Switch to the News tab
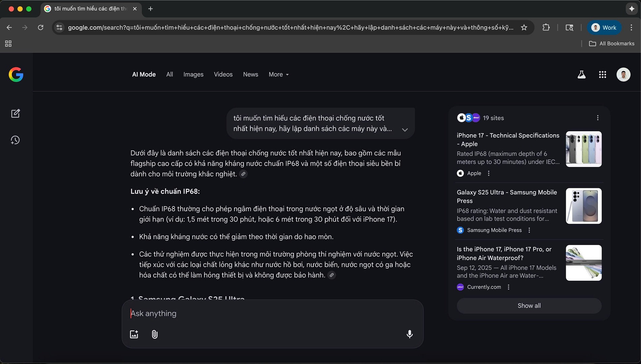Image resolution: width=641 pixels, height=364 pixels. click(250, 75)
